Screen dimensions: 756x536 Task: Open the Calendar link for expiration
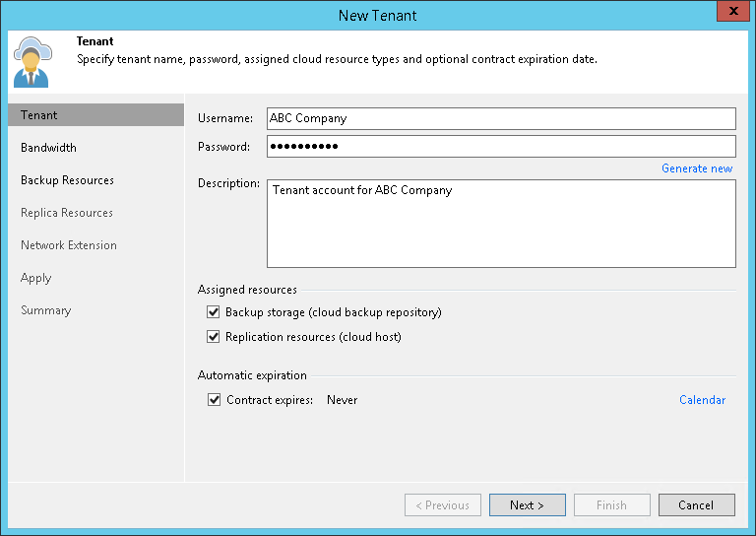pos(702,400)
